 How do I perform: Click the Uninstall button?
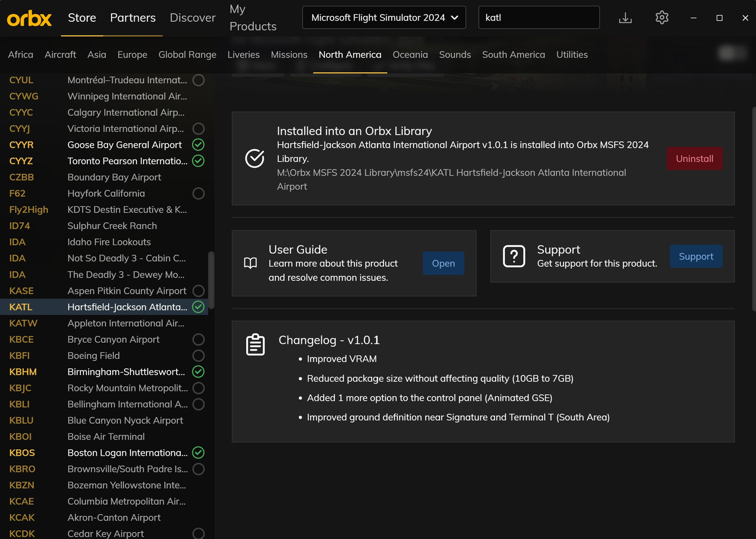[x=695, y=158]
